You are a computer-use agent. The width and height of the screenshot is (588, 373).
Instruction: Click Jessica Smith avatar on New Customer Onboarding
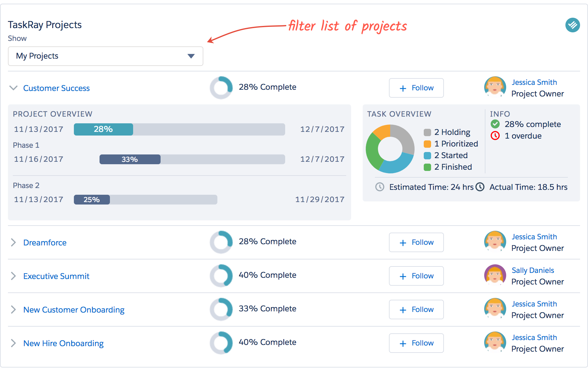tap(495, 309)
